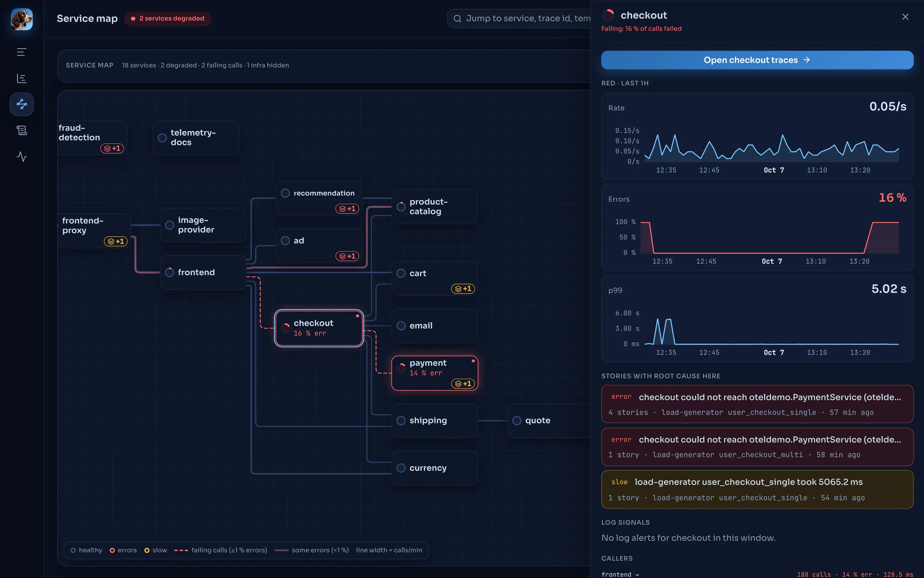
Task: Expand the +1 badge on cart node
Action: [x=463, y=289]
